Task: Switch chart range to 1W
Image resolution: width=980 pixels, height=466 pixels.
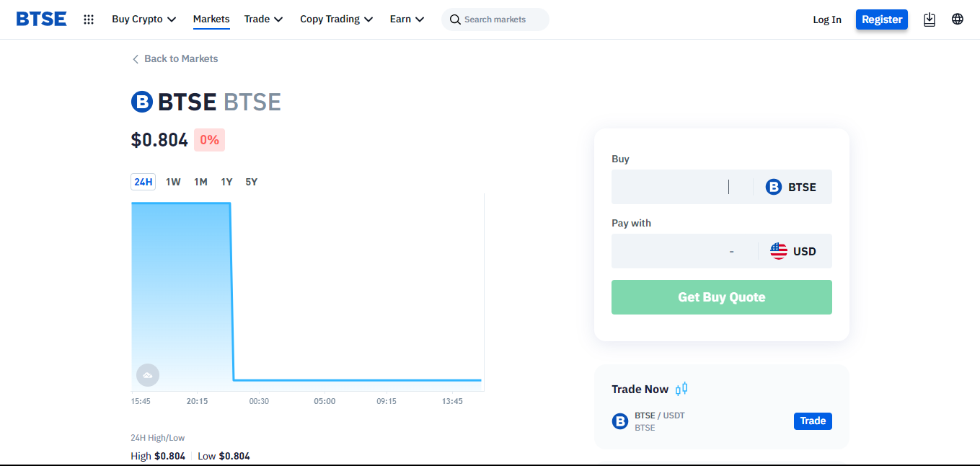Action: click(x=173, y=182)
